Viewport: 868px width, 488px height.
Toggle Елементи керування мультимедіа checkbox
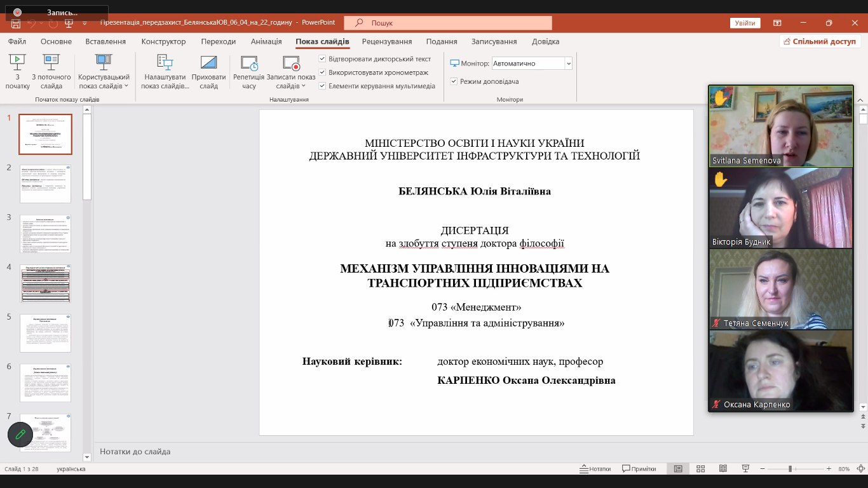point(322,86)
